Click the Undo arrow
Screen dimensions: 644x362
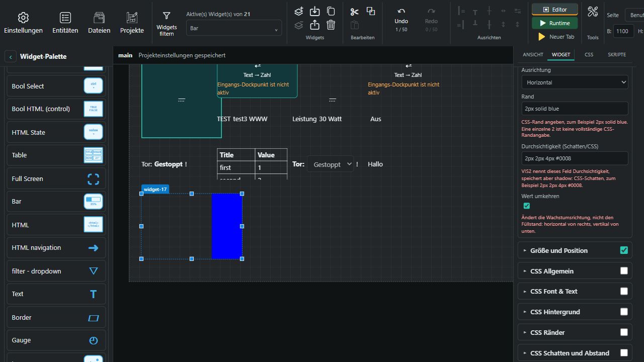pos(401,12)
